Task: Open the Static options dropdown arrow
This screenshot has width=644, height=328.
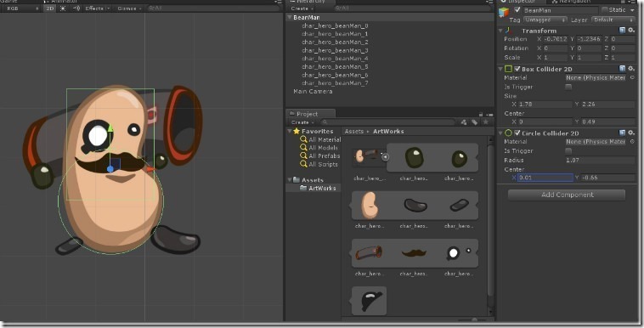Action: [x=631, y=10]
